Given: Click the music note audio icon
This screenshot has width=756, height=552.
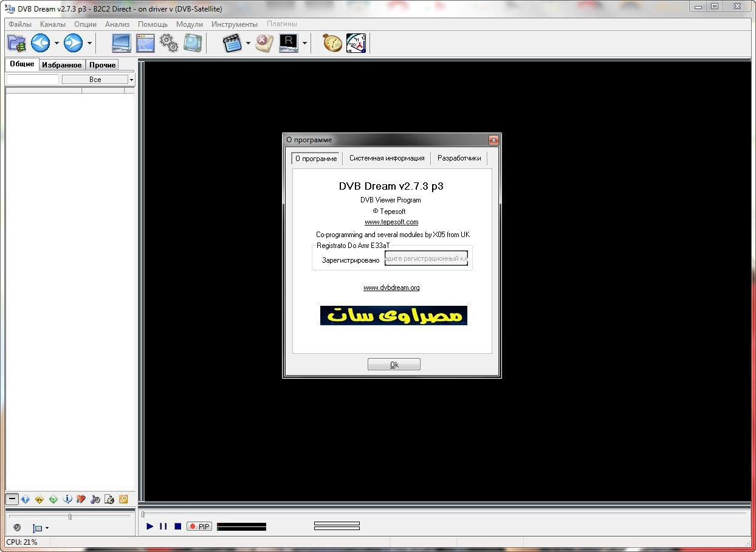Looking at the screenshot, I should [x=95, y=499].
